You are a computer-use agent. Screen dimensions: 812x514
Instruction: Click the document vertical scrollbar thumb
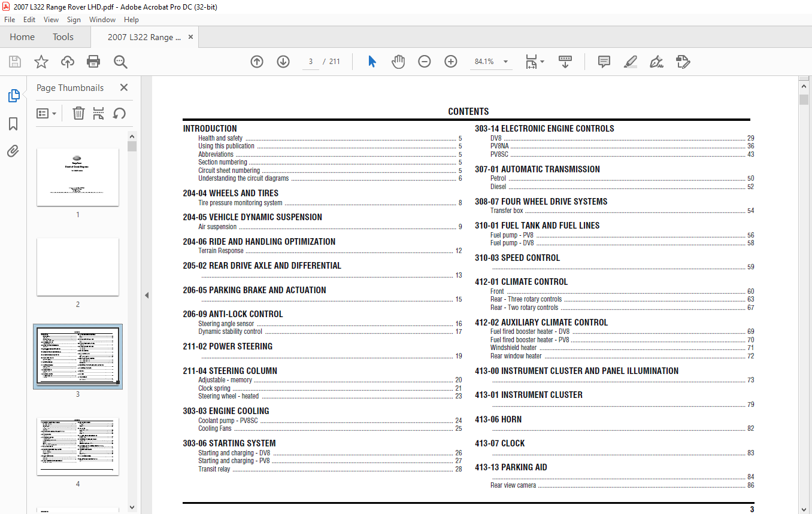click(804, 99)
